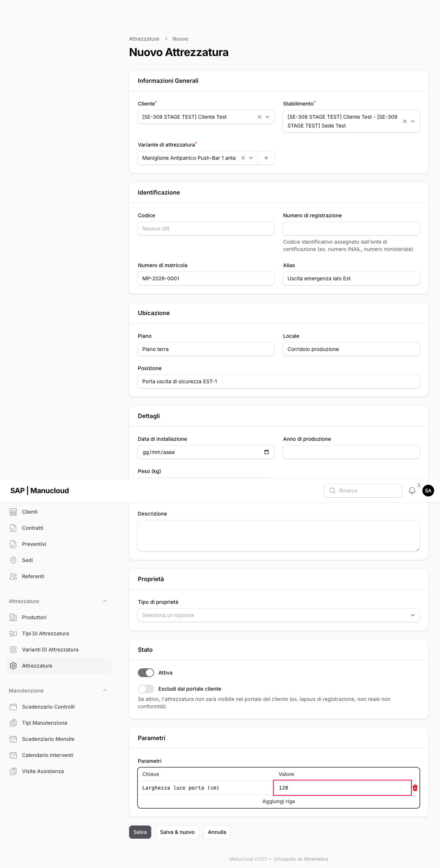Screen dimensions: 440x868
Task: Add a new equipment variant with plus icon
Action: [266, 158]
